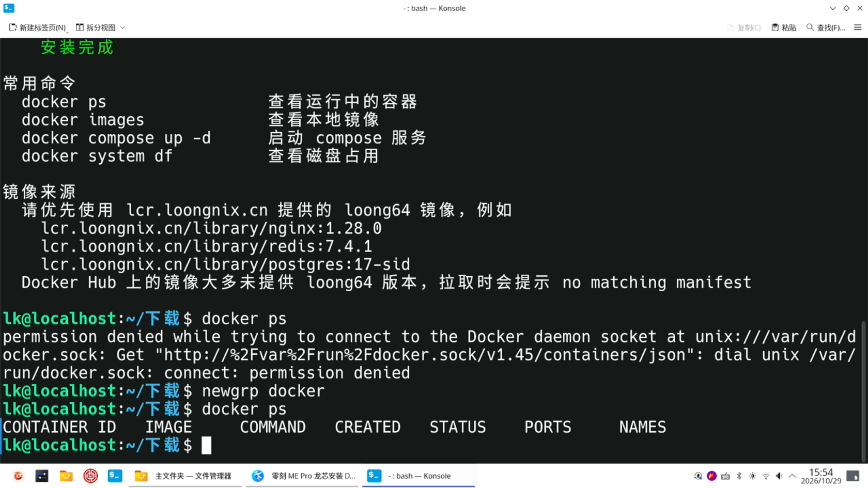This screenshot has height=488, width=868.
Task: Launch the red circular app icon in the taskbar
Action: click(90, 476)
